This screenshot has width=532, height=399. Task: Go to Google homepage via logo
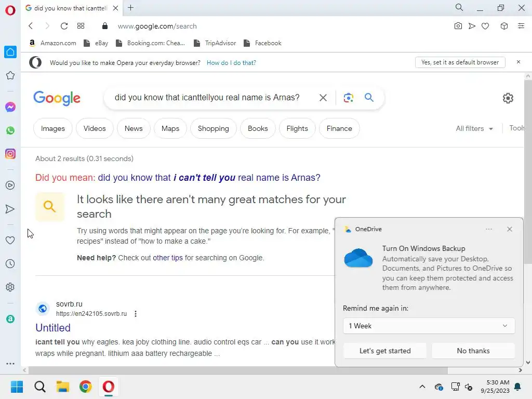point(57,98)
